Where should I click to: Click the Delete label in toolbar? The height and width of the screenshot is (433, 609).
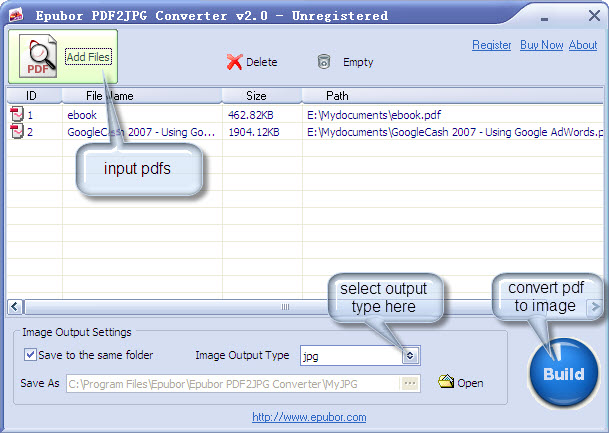click(x=261, y=62)
